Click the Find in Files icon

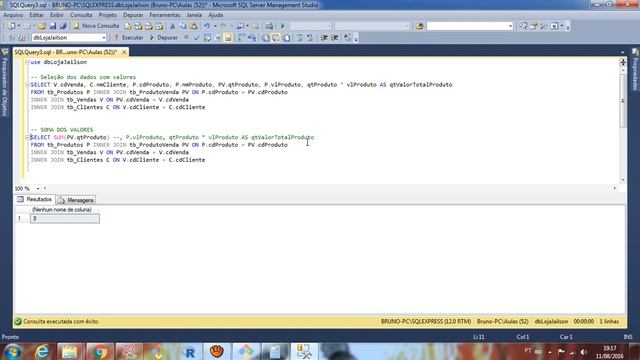click(420, 26)
